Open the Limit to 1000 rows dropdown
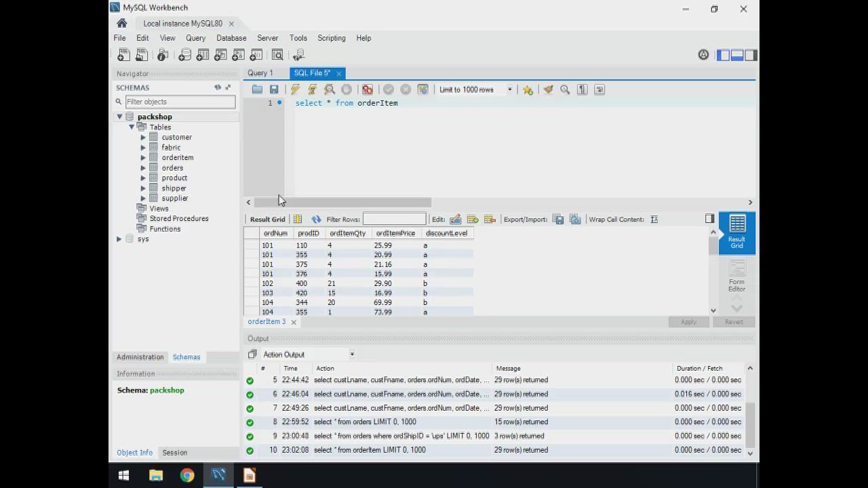868x488 pixels. pos(509,89)
